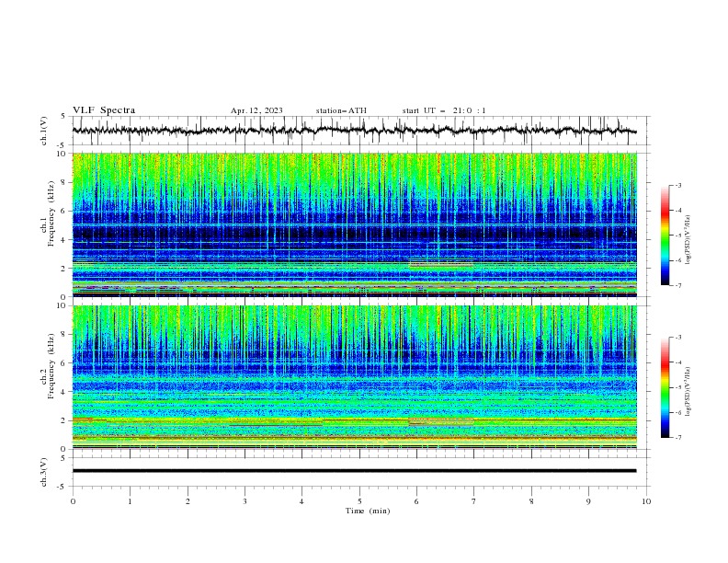728x563 pixels.
Task: Click the ch.2 spectrogram plot area
Action: (354, 377)
